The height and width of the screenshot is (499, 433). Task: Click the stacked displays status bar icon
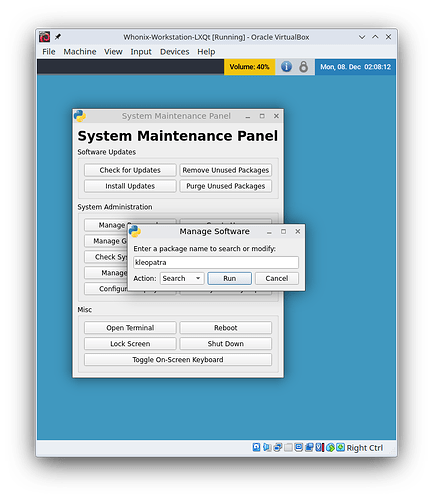tap(309, 447)
